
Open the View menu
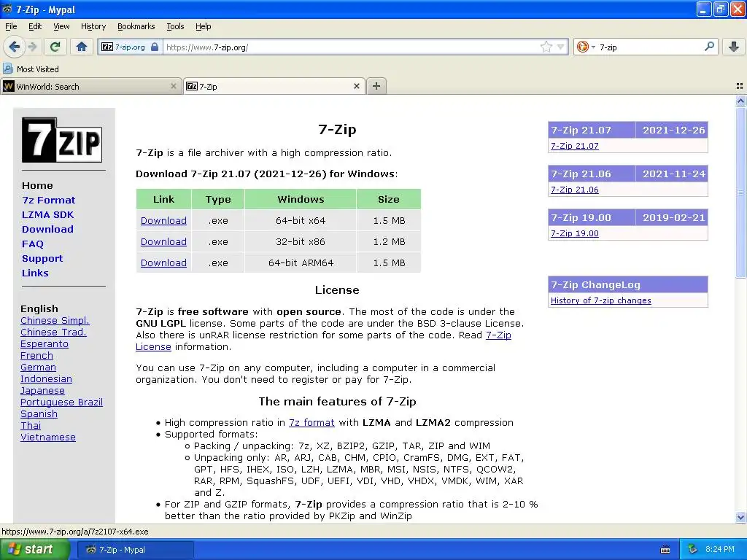pyautogui.click(x=61, y=26)
